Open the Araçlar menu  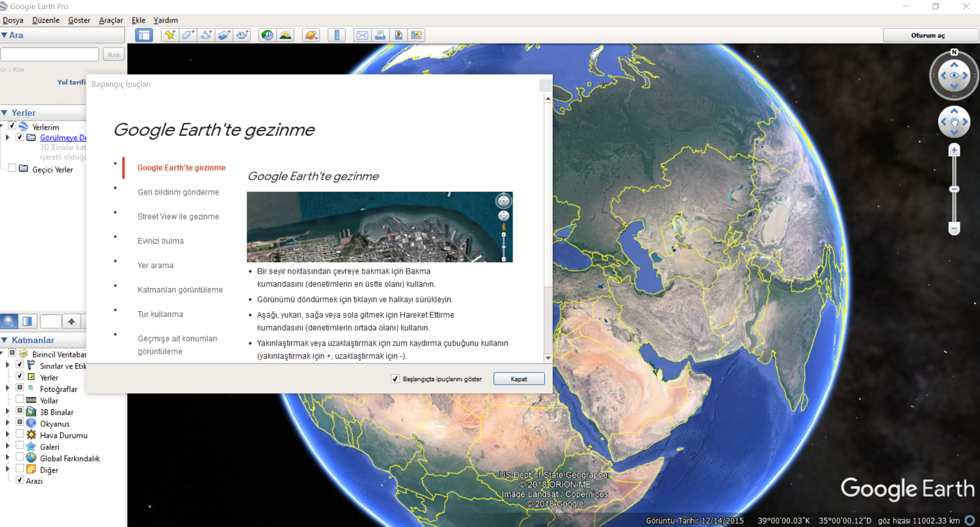pos(111,20)
